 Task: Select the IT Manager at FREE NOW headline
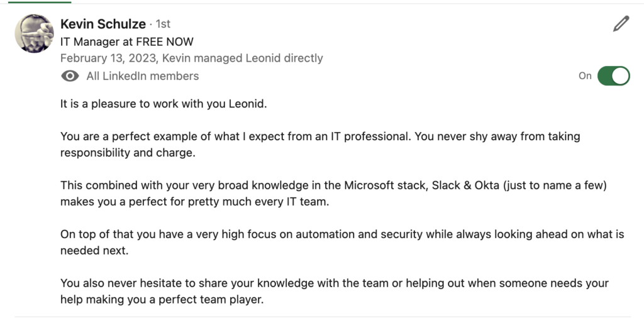pyautogui.click(x=127, y=41)
